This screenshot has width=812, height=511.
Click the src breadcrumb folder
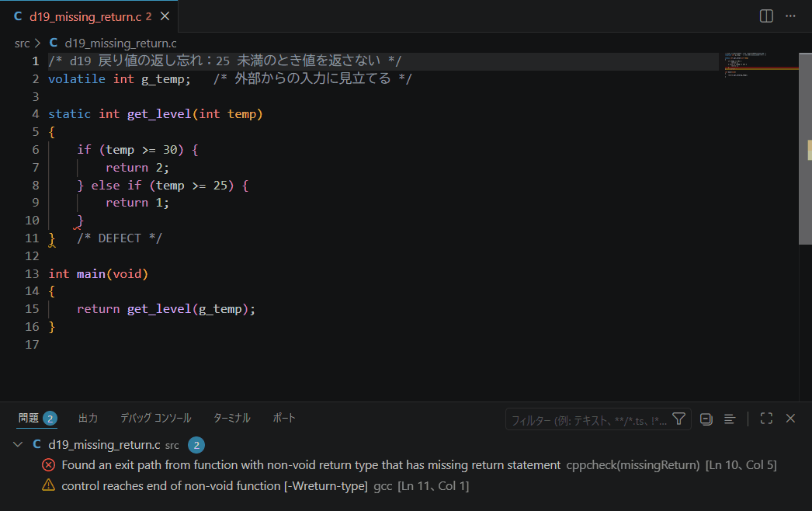point(23,43)
